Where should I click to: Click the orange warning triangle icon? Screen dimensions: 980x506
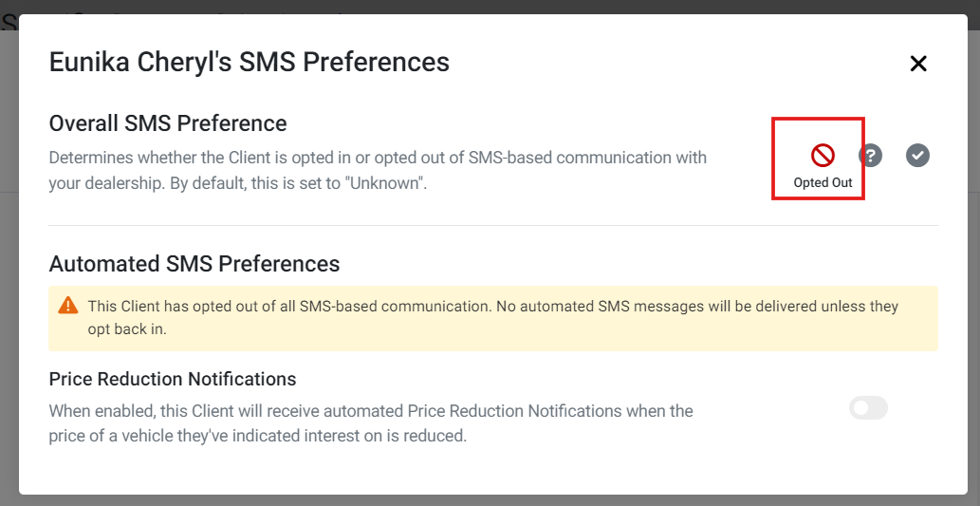click(x=68, y=306)
